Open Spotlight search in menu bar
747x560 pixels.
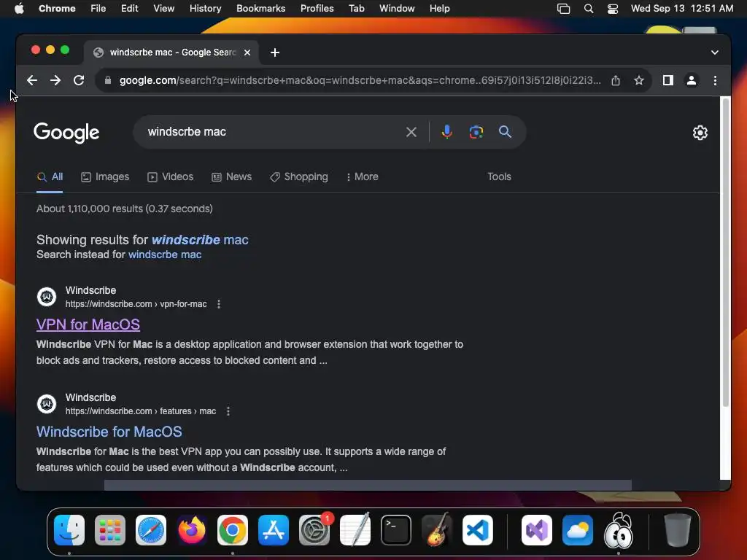589,9
